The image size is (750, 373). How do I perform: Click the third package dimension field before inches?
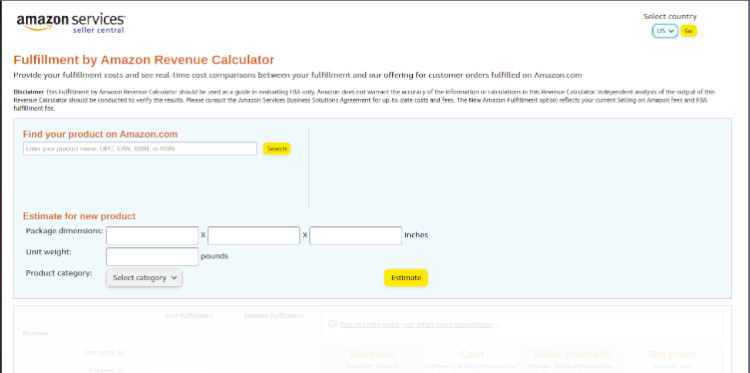point(355,235)
